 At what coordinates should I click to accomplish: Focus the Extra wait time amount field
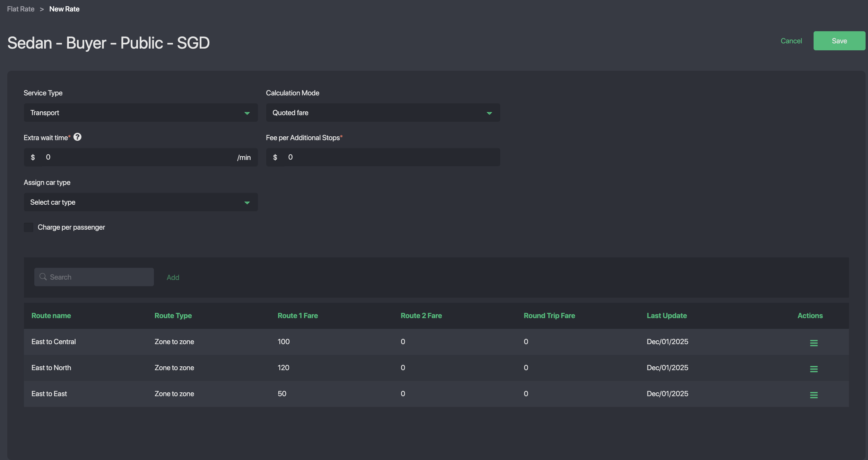[139, 157]
